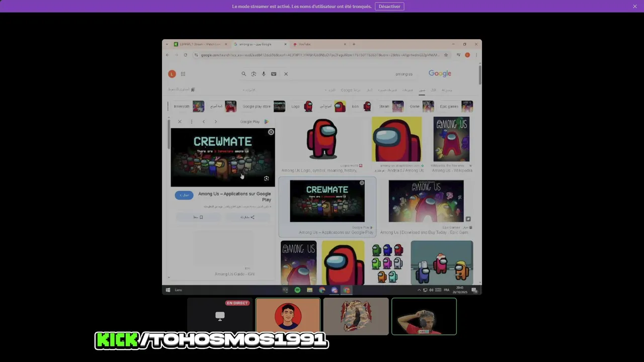
Task: Open preview panel three-dot options
Action: (x=191, y=122)
